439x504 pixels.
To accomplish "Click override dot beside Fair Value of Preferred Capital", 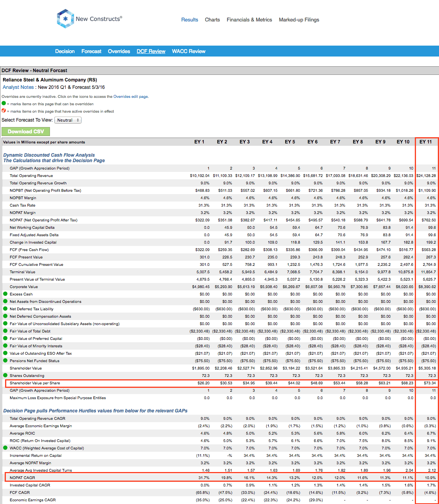I will pos(5,338).
